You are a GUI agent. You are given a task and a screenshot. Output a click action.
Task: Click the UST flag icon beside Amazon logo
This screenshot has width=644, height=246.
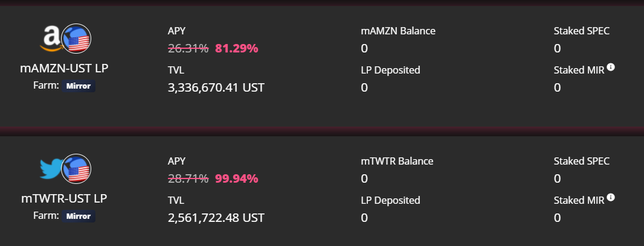point(76,39)
